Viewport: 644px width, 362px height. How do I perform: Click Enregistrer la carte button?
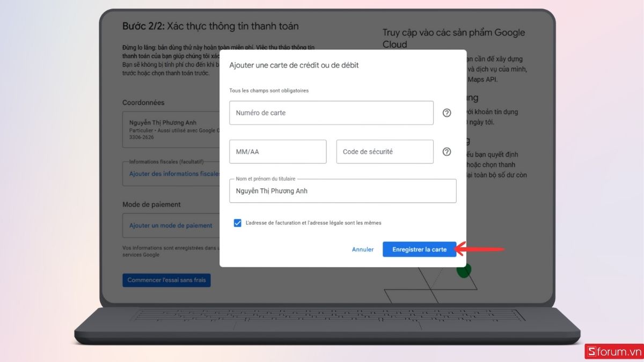click(419, 249)
